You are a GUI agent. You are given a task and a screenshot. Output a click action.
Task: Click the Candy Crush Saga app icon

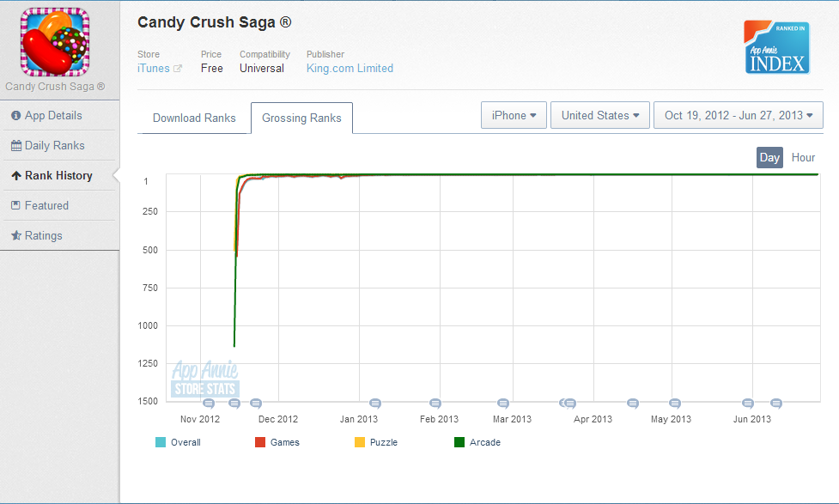[x=55, y=42]
